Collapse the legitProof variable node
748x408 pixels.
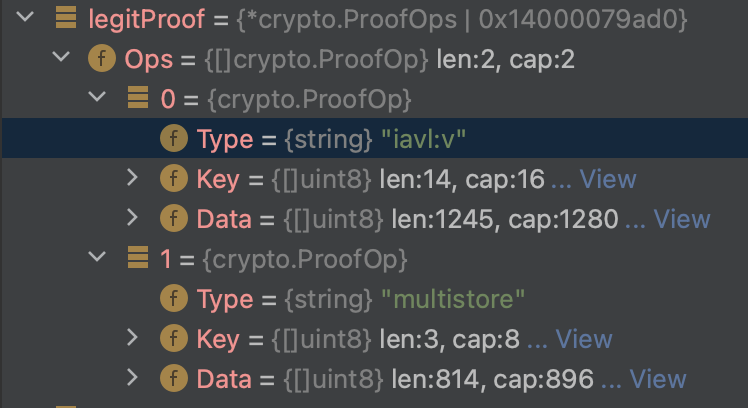coord(26,19)
